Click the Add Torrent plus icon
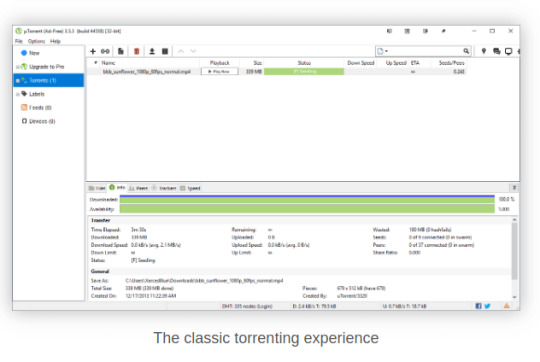Image resolution: width=540 pixels, height=362 pixels. 93,51
